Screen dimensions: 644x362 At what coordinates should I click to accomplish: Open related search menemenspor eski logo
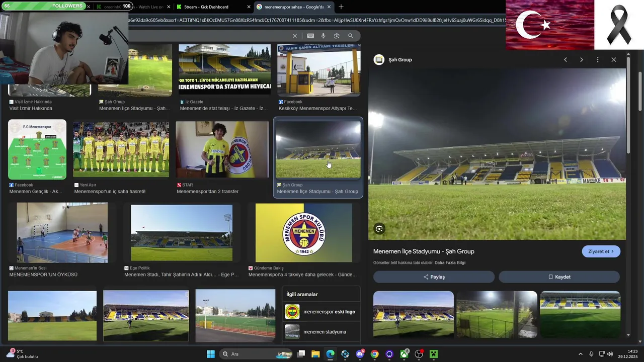(321, 312)
